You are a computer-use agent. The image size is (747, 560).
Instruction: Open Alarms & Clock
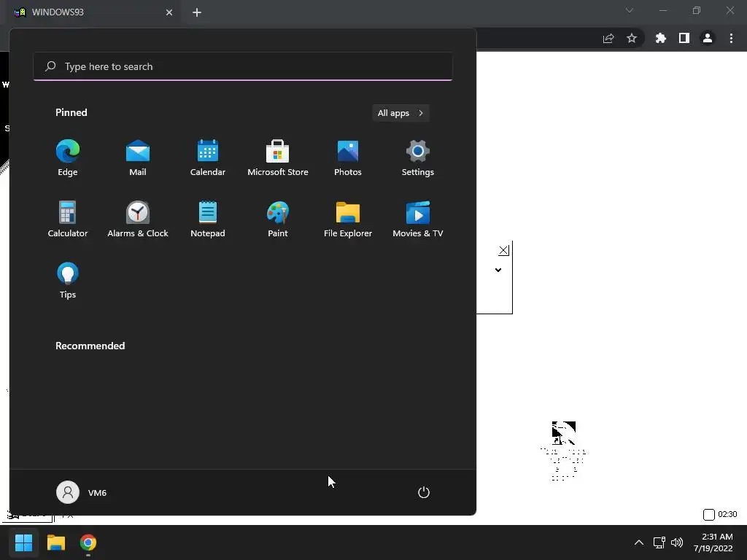[138, 219]
